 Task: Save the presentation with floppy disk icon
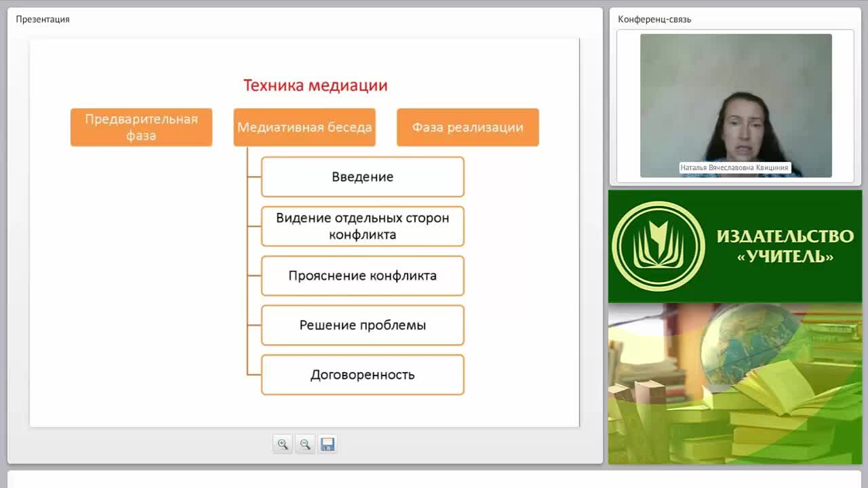[328, 445]
